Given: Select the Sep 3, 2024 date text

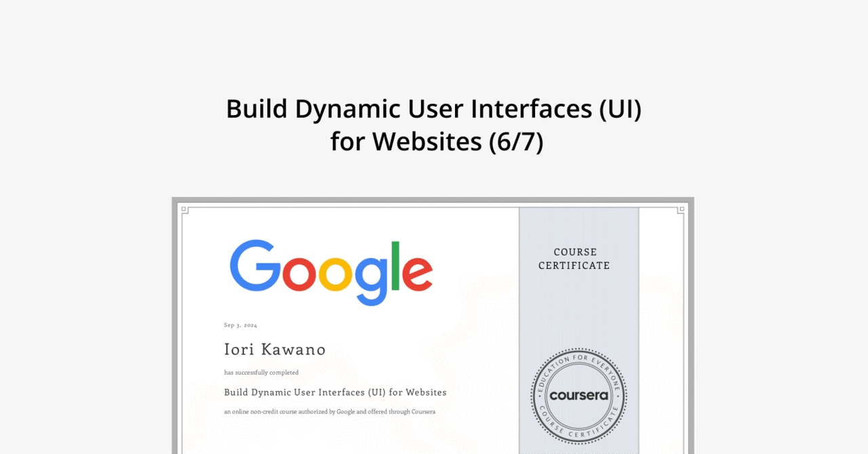Looking at the screenshot, I should click(240, 325).
